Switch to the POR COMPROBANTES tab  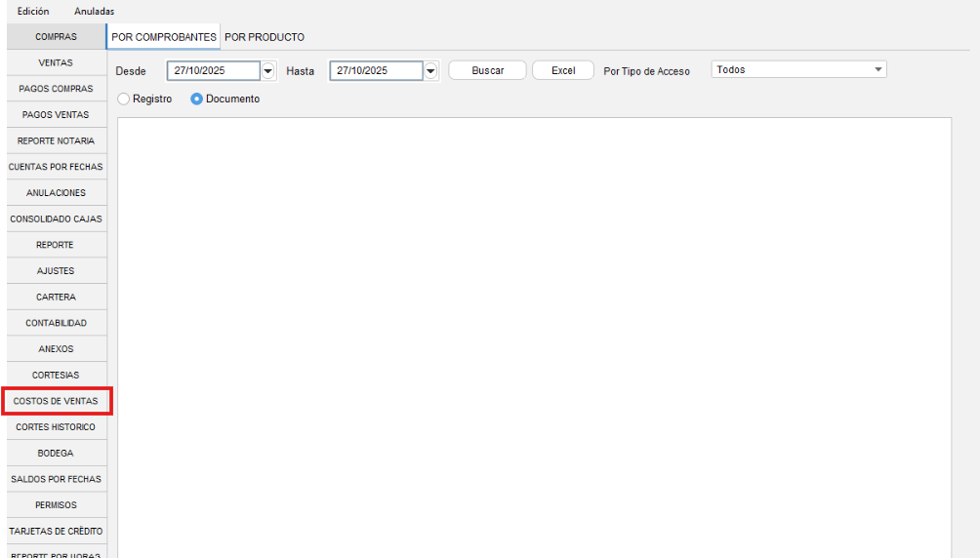coord(164,37)
